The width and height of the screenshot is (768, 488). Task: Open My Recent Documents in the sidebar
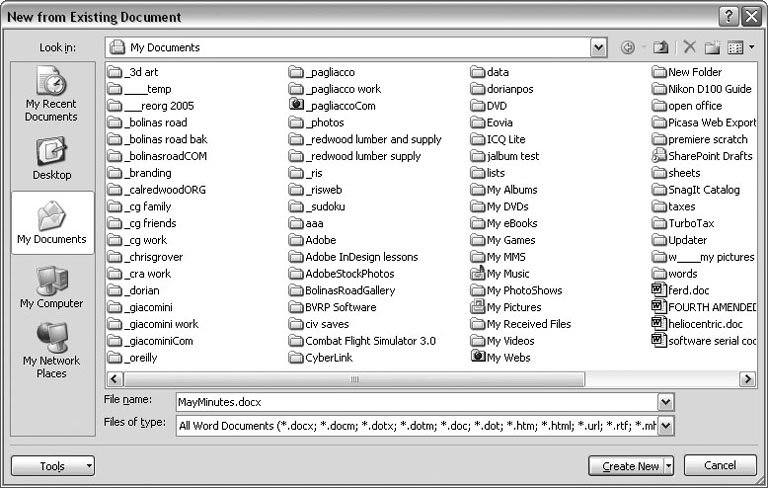pyautogui.click(x=51, y=94)
